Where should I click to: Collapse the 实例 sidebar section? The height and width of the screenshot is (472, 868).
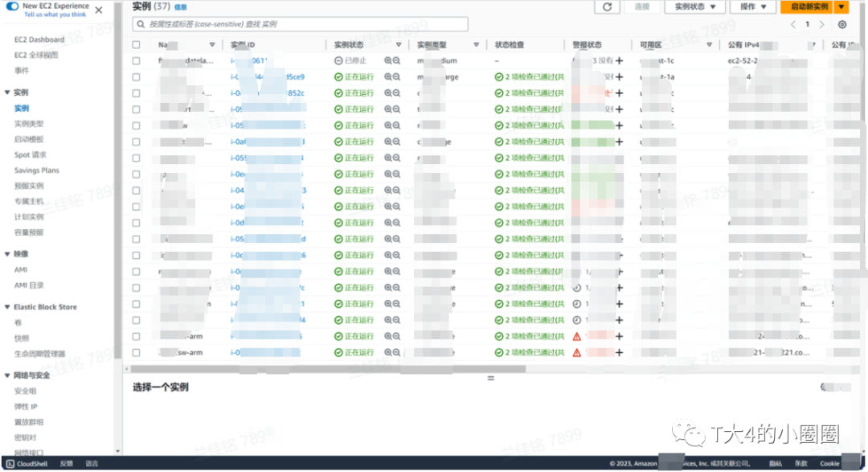(7, 92)
